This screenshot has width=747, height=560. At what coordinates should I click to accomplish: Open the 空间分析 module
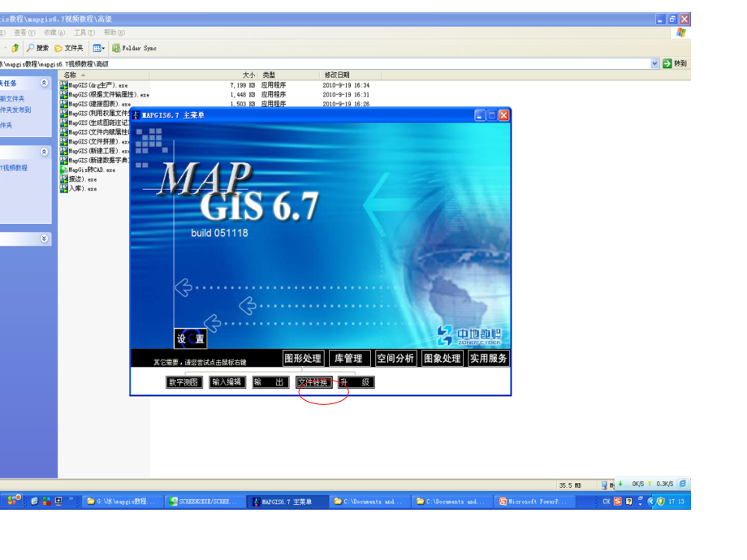tap(395, 359)
